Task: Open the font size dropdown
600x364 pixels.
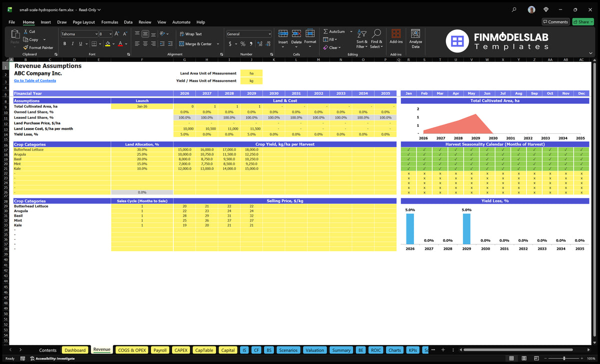Action: (110, 34)
